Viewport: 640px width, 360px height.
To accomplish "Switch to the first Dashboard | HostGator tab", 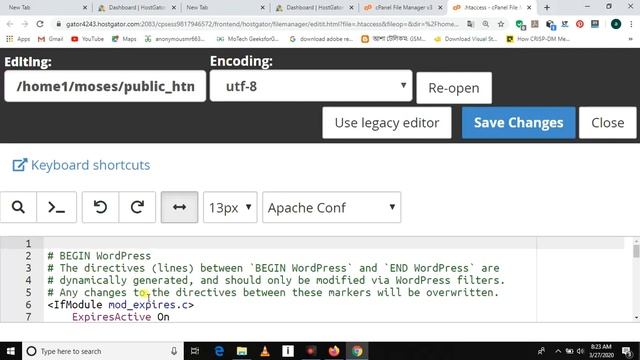I will 137,7.
